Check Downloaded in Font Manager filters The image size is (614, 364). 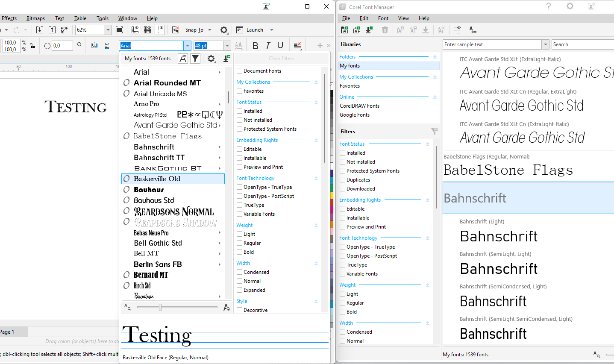click(x=343, y=189)
